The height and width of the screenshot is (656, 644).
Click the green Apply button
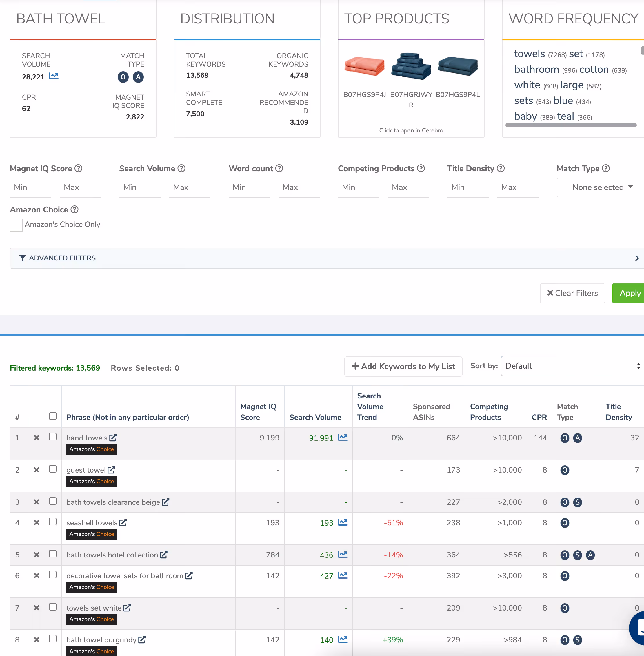[x=630, y=293]
